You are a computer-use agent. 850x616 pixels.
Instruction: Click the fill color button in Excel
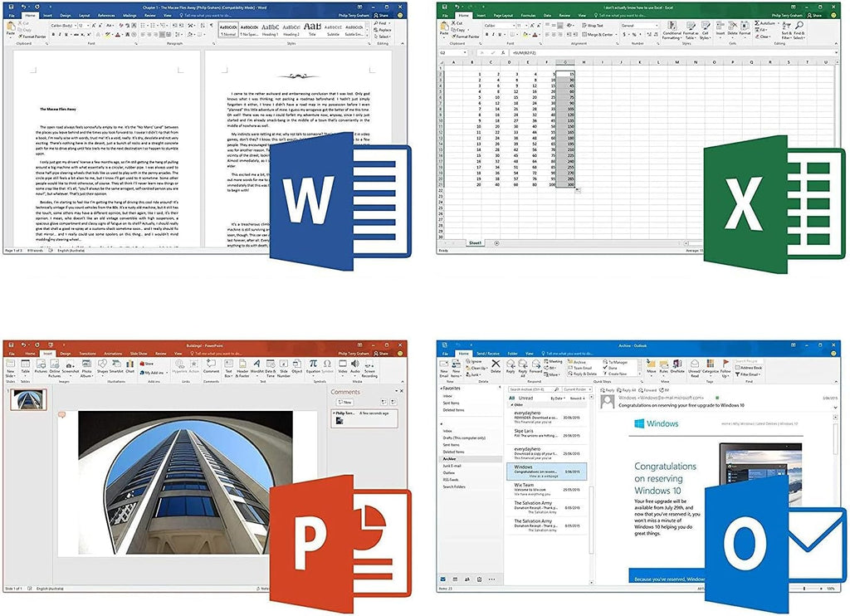click(x=525, y=34)
